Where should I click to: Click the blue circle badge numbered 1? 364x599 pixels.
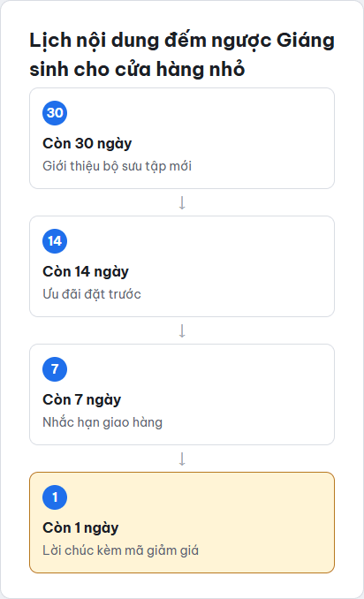pos(55,497)
